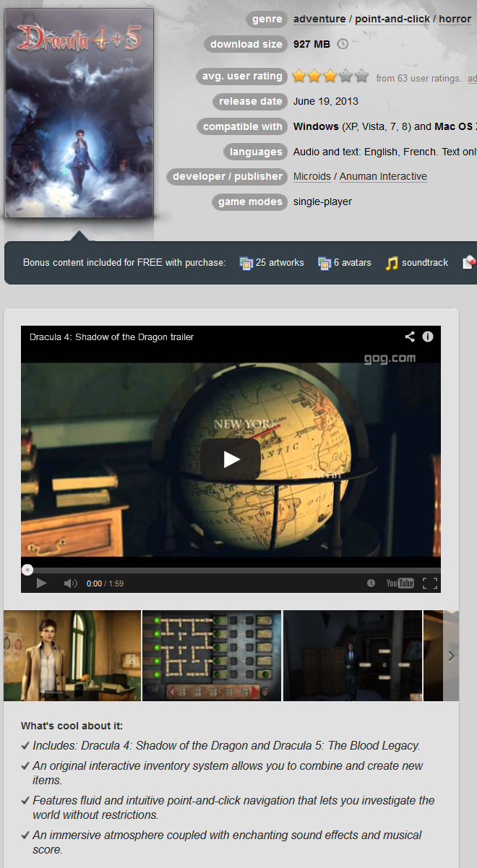Open the Microids developer link
477x868 pixels.
click(x=312, y=176)
